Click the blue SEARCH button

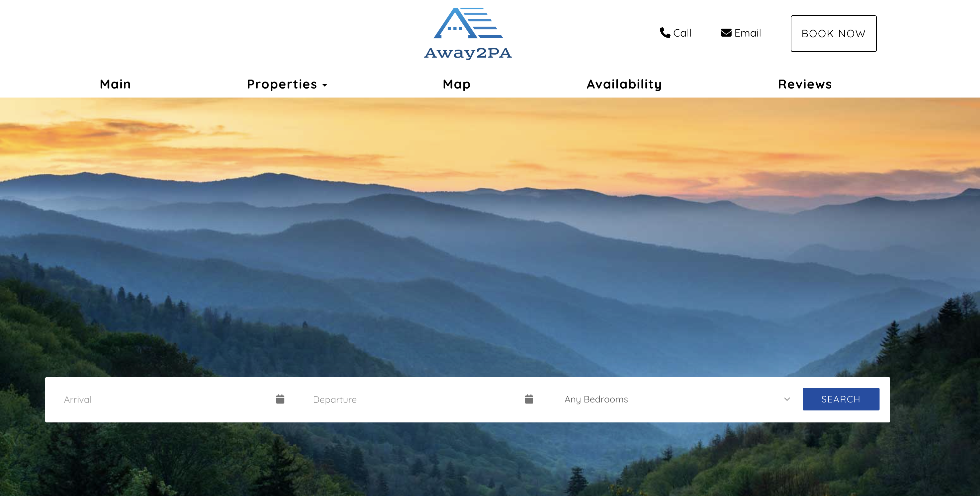click(841, 399)
